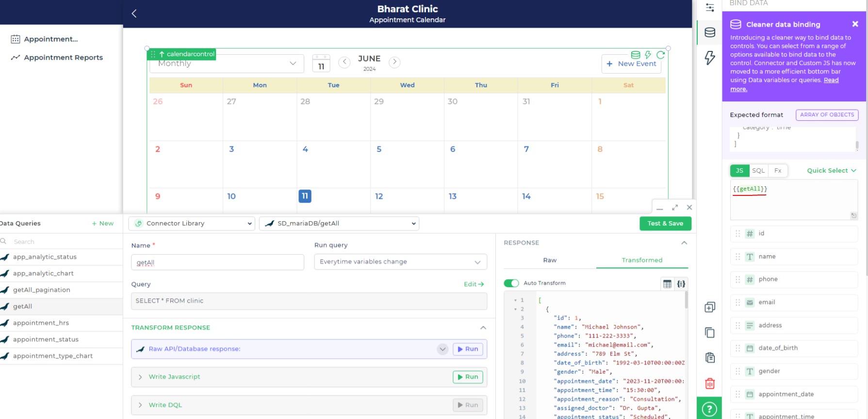The width and height of the screenshot is (868, 419).
Task: Open the actions lightning icon in right rail
Action: 710,58
